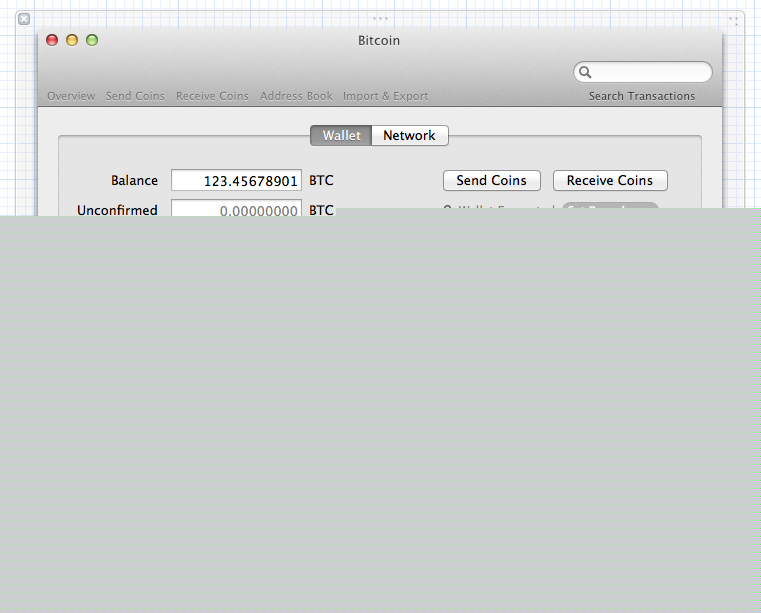Image resolution: width=761 pixels, height=613 pixels.
Task: Select Receive Coins in the toolbar
Action: (212, 96)
